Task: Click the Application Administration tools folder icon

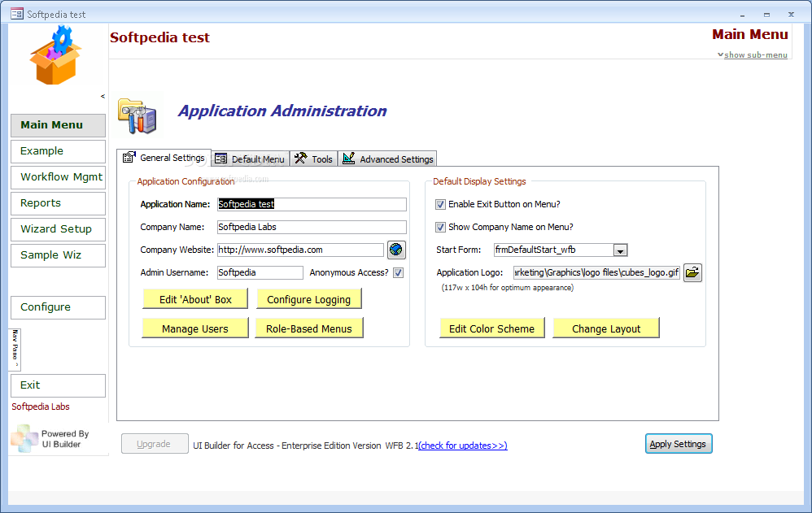Action: (138, 116)
